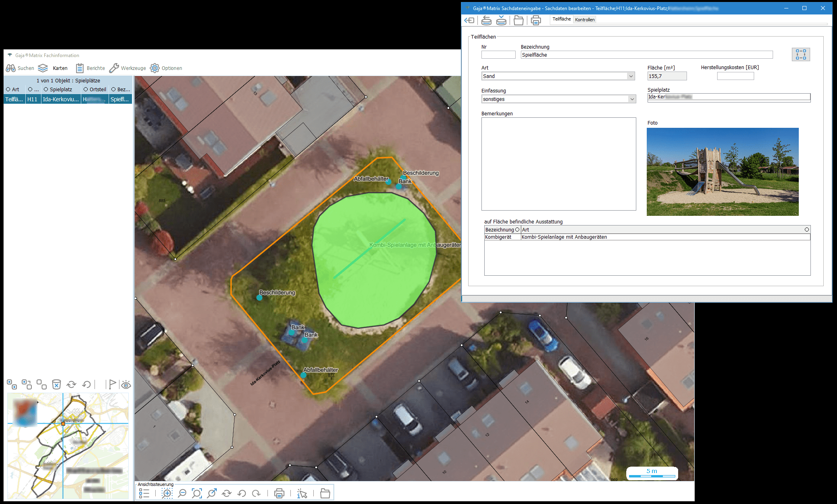Viewport: 837px width, 504px height.
Task: Expand the Einfassung dropdown showing sonstiges
Action: [x=631, y=99]
